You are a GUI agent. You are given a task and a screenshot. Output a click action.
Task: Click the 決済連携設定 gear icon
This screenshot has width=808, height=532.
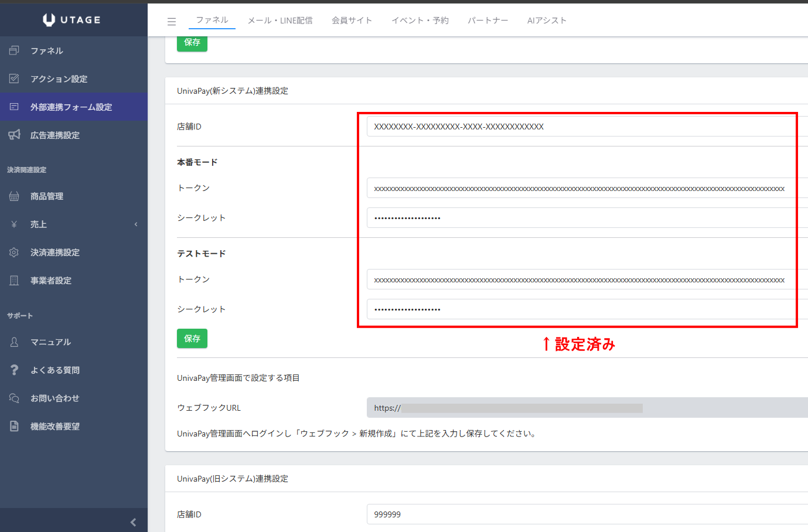tap(15, 253)
